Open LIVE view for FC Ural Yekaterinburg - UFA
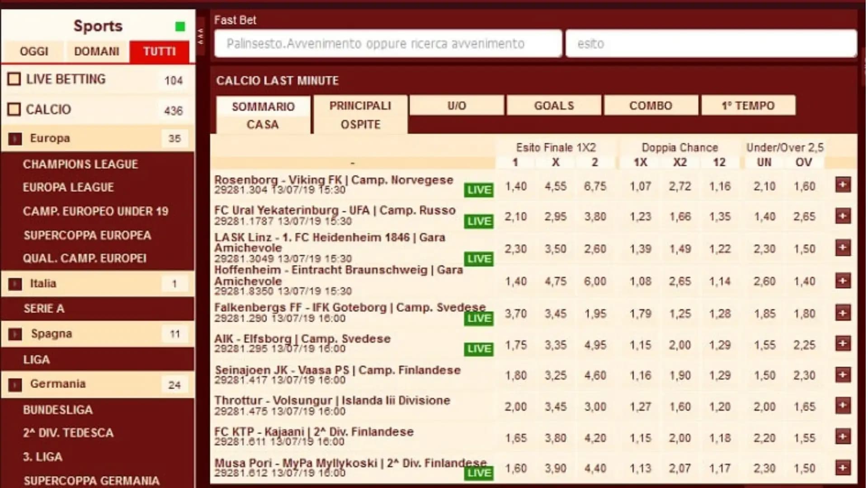Screen dimensions: 868x488 [x=478, y=221]
